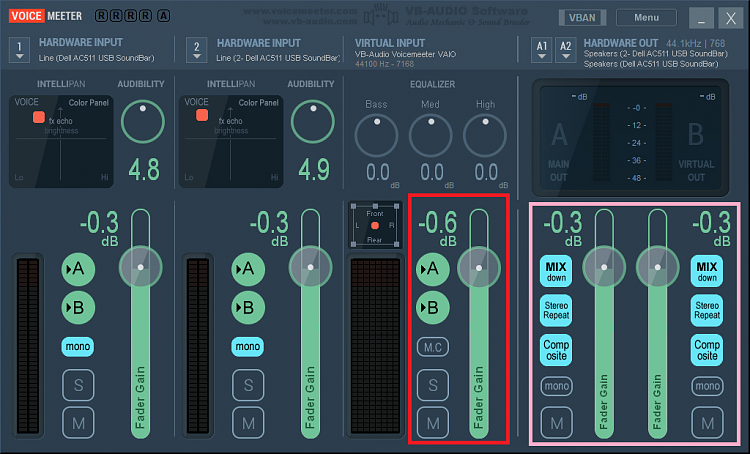
Task: Click the Front/Rear panner dot on virtual input
Action: pyautogui.click(x=375, y=225)
